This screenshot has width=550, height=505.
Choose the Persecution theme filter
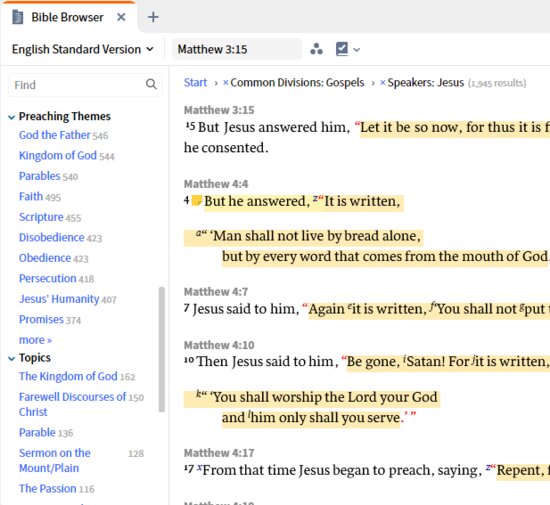tap(47, 278)
